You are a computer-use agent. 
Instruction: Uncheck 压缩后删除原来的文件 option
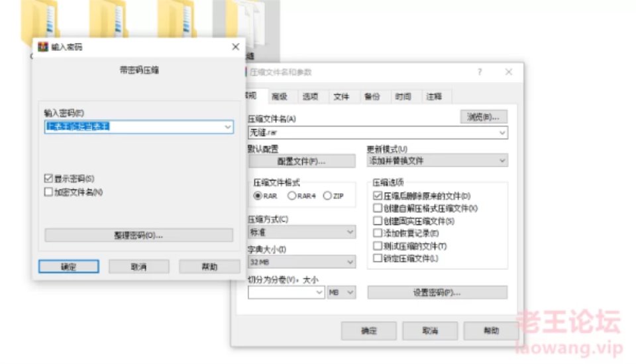click(x=377, y=196)
